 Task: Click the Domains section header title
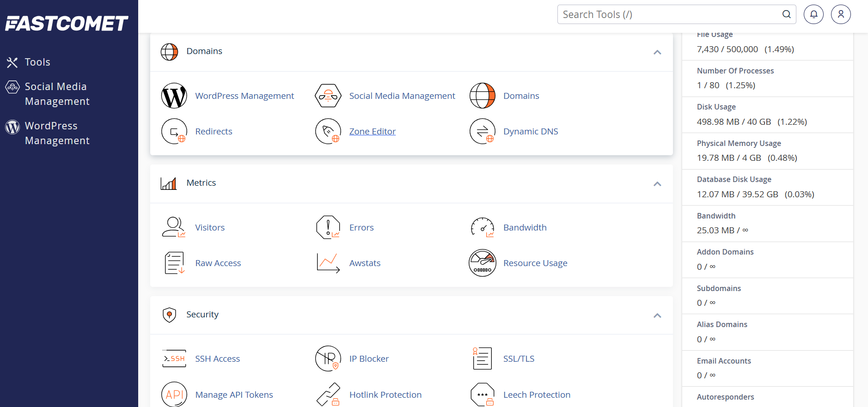[x=204, y=51]
